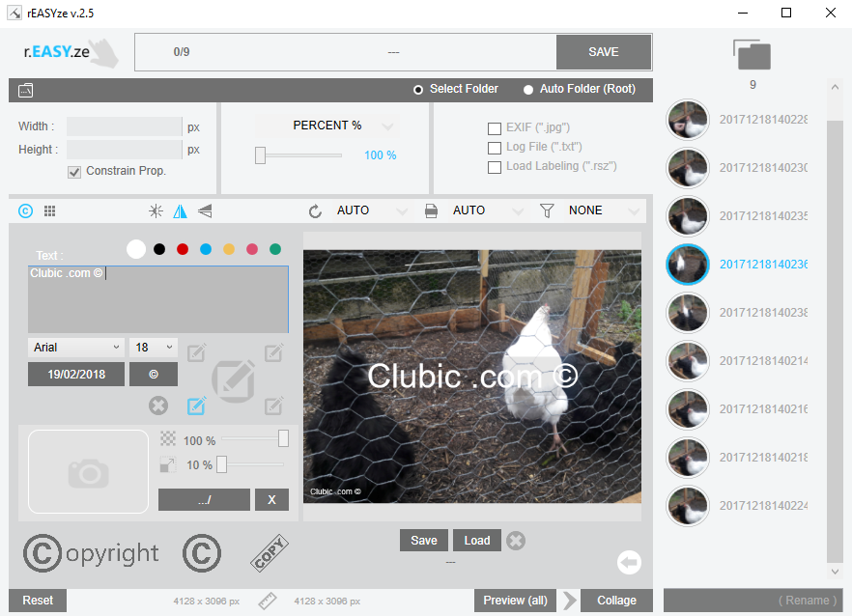Click into the watermark Text box
The width and height of the screenshot is (852, 616).
tap(158, 299)
